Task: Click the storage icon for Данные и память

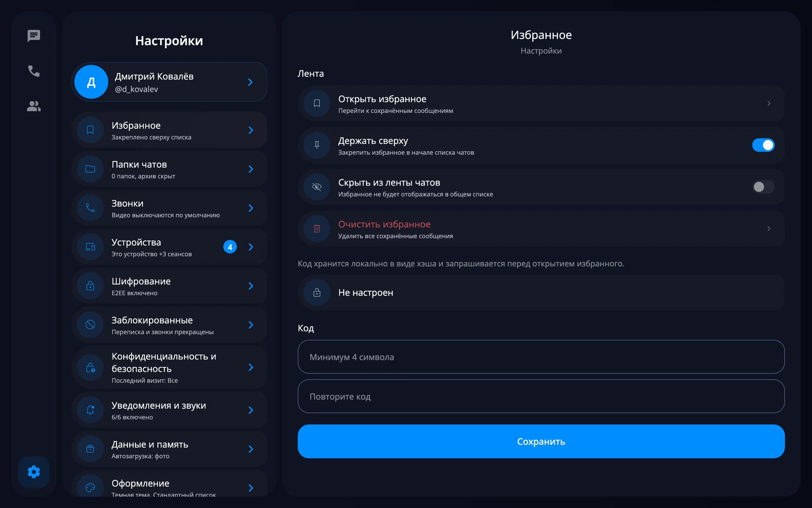Action: 90,449
